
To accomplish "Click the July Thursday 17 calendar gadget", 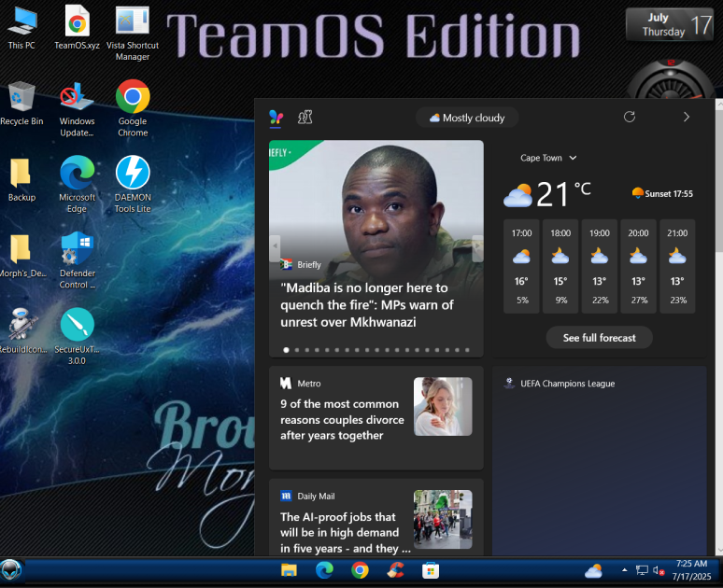I will (x=669, y=24).
